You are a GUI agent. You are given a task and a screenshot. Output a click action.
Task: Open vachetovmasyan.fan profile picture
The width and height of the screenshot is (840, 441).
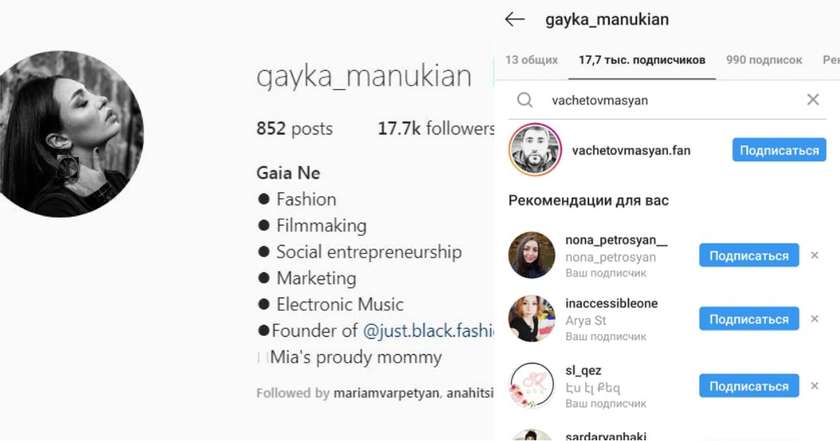coord(535,150)
